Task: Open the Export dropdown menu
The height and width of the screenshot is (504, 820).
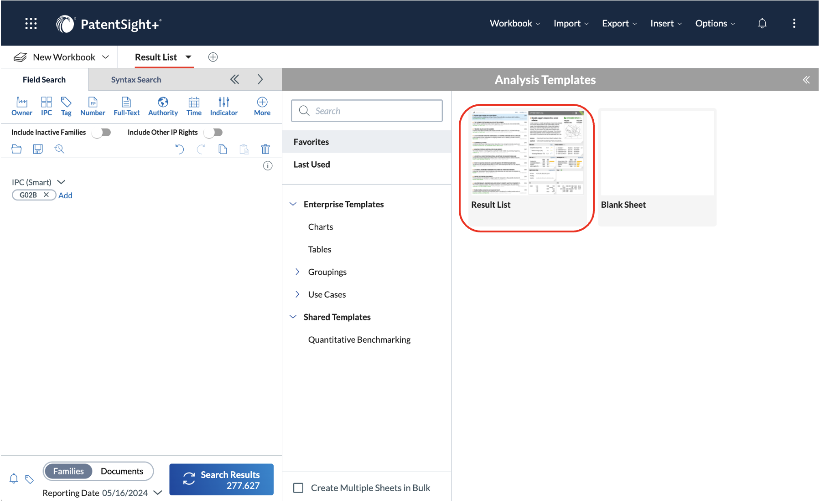Action: (x=619, y=23)
